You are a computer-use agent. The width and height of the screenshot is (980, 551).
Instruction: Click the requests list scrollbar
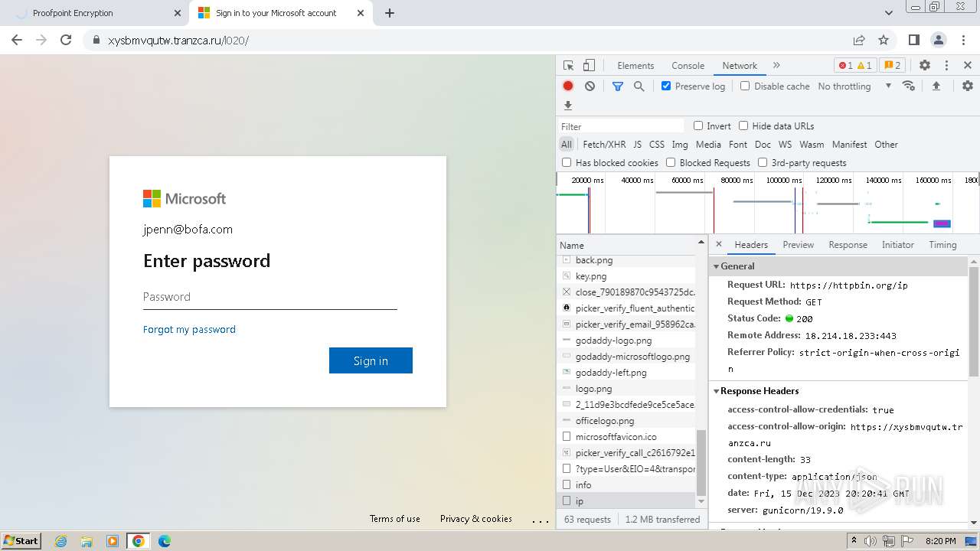tap(701, 462)
